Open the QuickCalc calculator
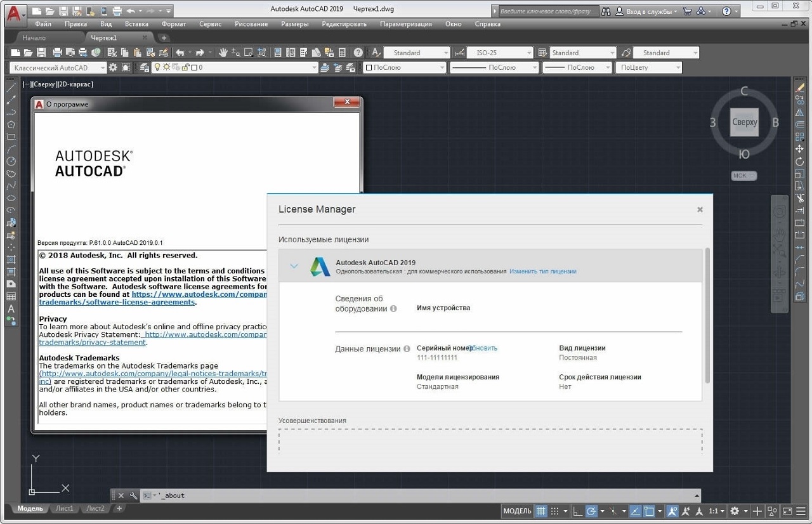 [x=343, y=53]
